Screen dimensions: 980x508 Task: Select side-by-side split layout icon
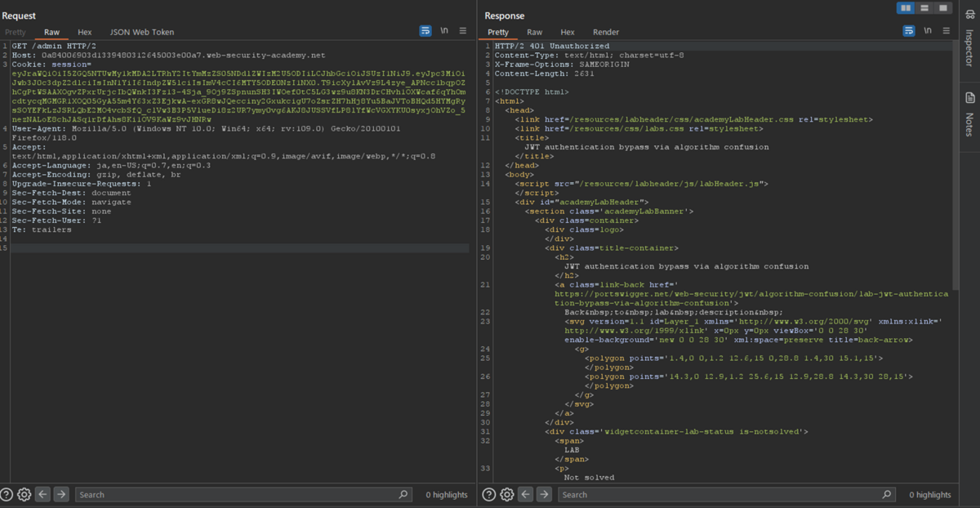(x=906, y=8)
